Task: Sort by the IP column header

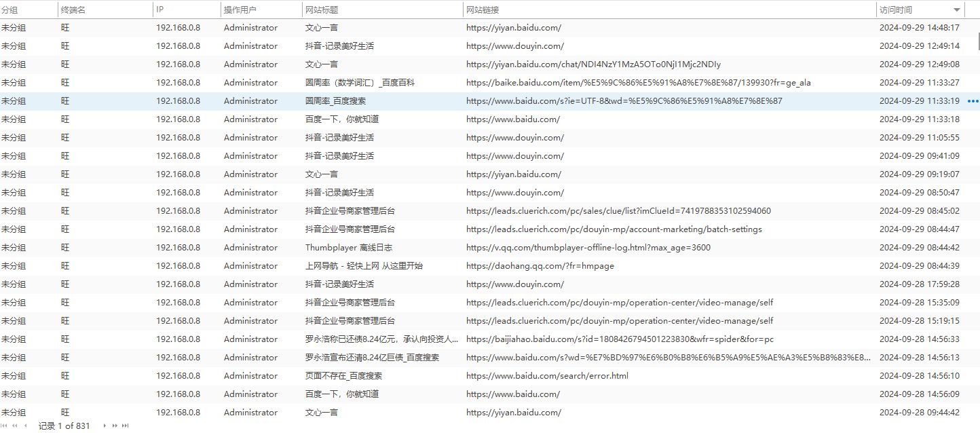Action: tap(159, 10)
